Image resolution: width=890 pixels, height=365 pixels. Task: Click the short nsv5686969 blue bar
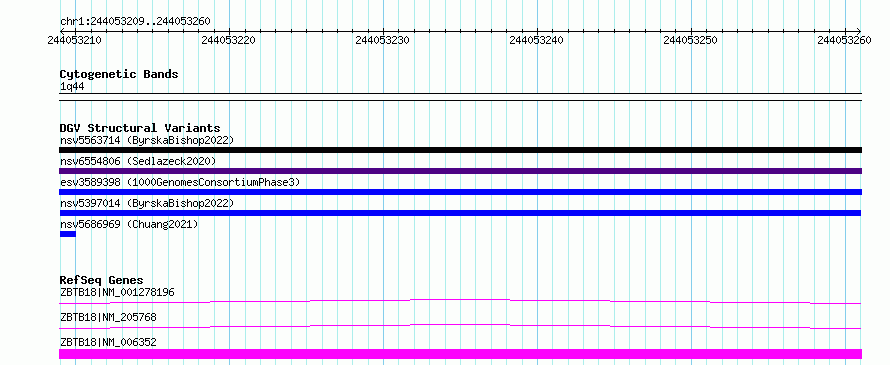click(68, 234)
